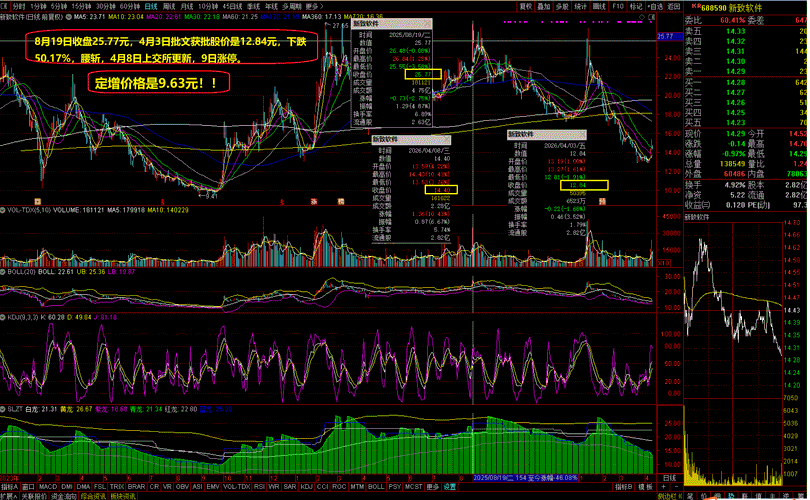Select KDJ indicator
Screen dimensions: 810x500
306,487
